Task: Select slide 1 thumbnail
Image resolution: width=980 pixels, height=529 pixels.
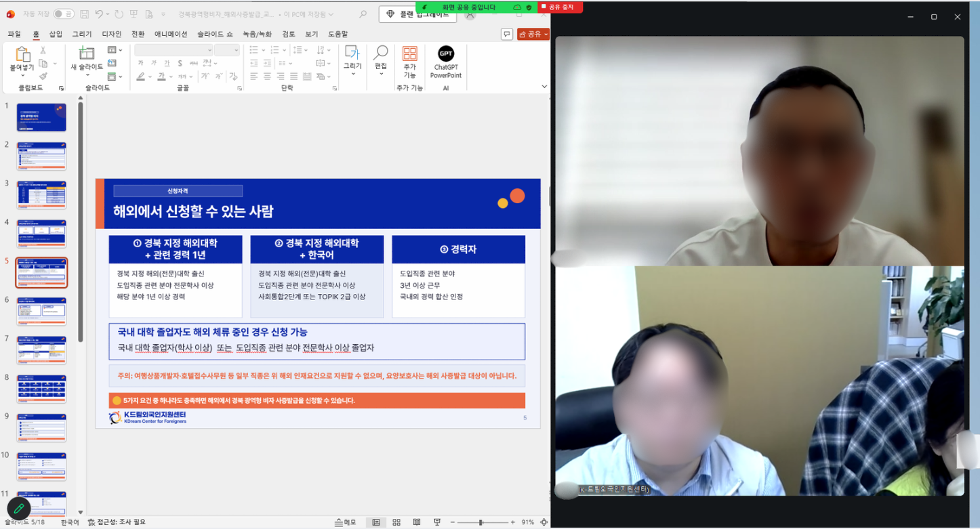Action: coord(41,117)
